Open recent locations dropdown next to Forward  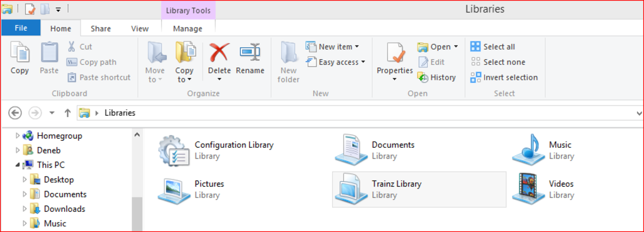52,113
